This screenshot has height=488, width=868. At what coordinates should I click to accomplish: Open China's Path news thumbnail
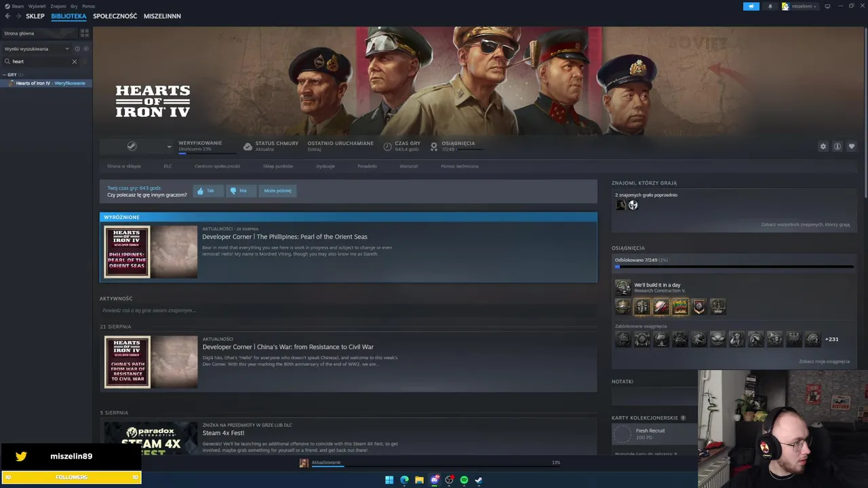pyautogui.click(x=151, y=362)
